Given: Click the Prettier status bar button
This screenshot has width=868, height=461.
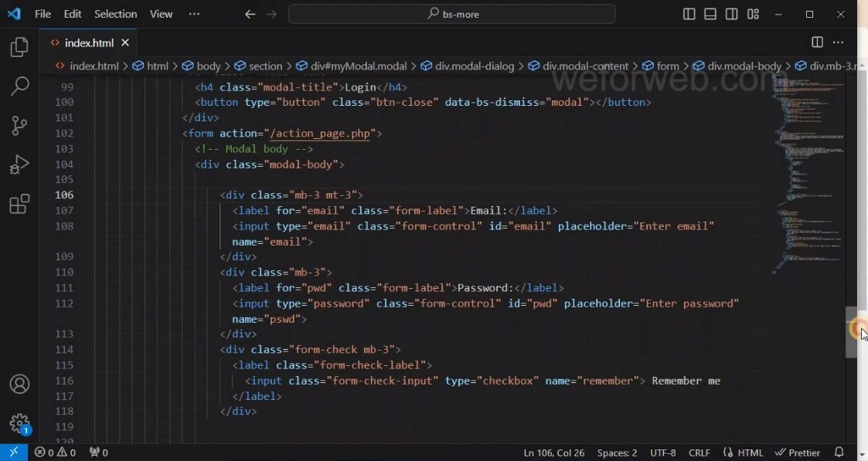Looking at the screenshot, I should coord(798,453).
